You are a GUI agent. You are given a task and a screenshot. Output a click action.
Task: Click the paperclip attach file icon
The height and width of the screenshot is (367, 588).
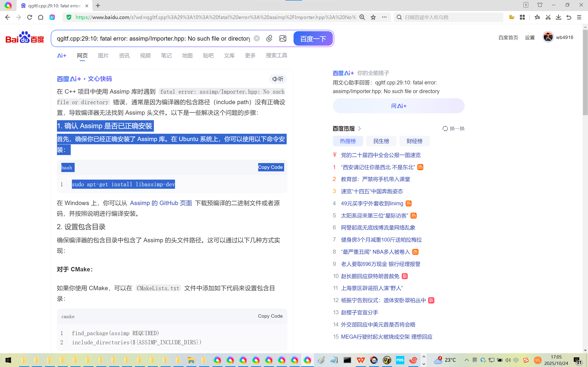(x=269, y=38)
